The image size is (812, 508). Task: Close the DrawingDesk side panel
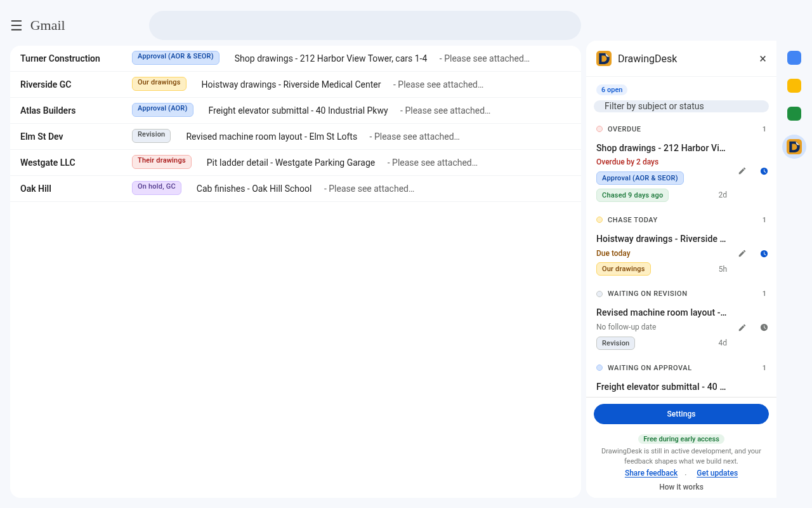[x=763, y=58]
